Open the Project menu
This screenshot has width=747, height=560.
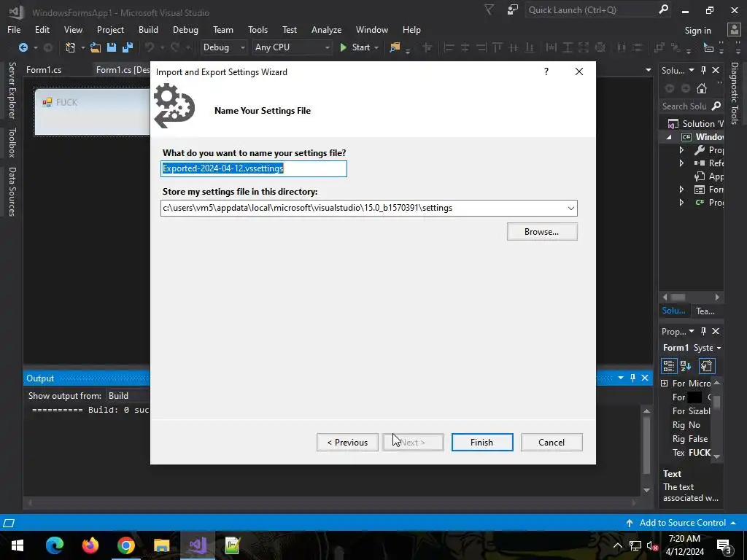[x=110, y=29]
